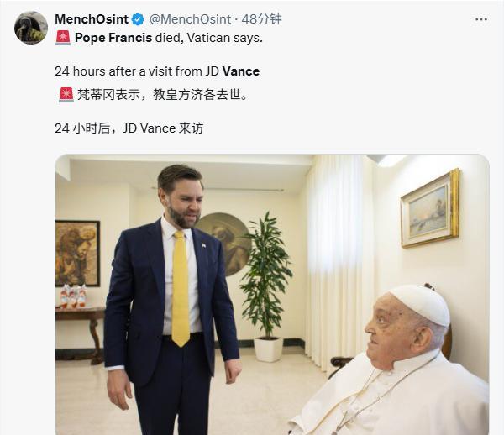Click the siren emoji before Pope Francis
This screenshot has height=435, width=504.
click(63, 38)
